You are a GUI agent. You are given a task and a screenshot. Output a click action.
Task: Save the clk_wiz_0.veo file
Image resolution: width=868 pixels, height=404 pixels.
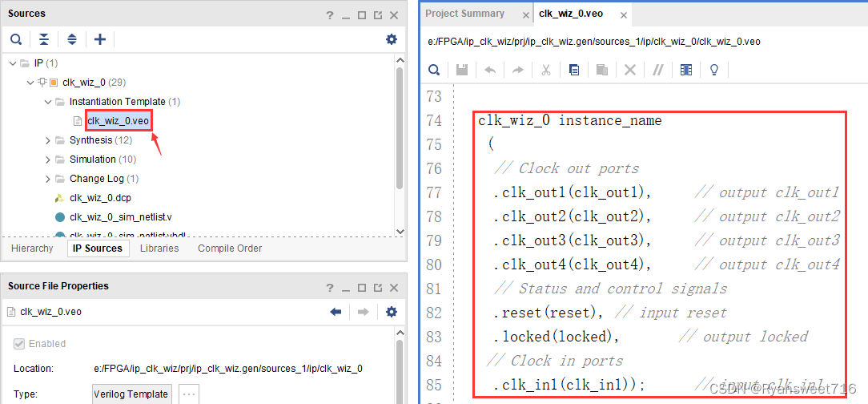tap(462, 69)
